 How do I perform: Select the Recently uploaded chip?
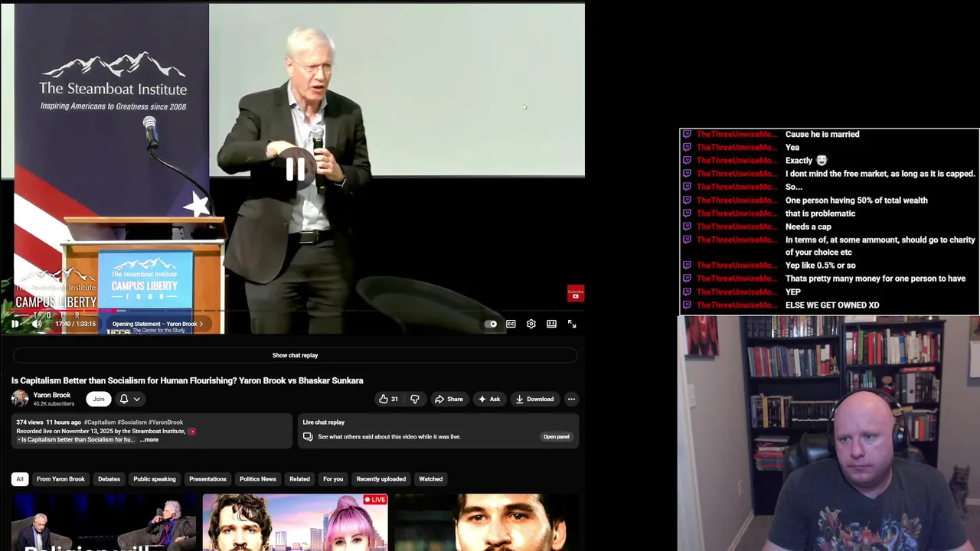click(381, 479)
